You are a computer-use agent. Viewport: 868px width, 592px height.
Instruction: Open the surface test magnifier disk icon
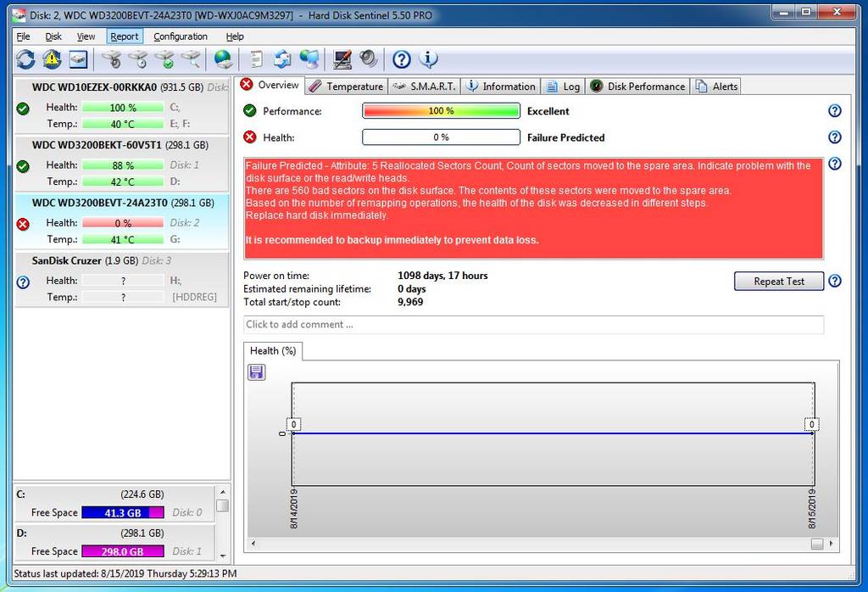click(192, 59)
